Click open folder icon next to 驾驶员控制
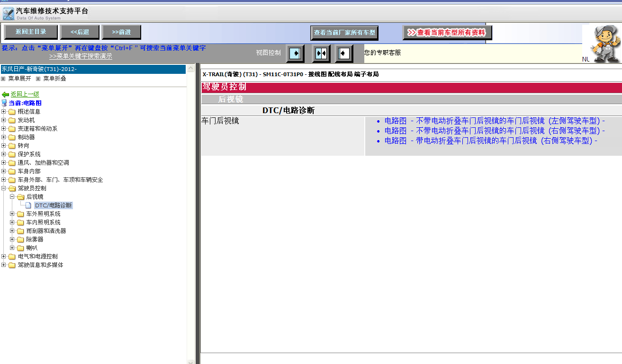Viewport: 622px width, 364px height. point(12,188)
